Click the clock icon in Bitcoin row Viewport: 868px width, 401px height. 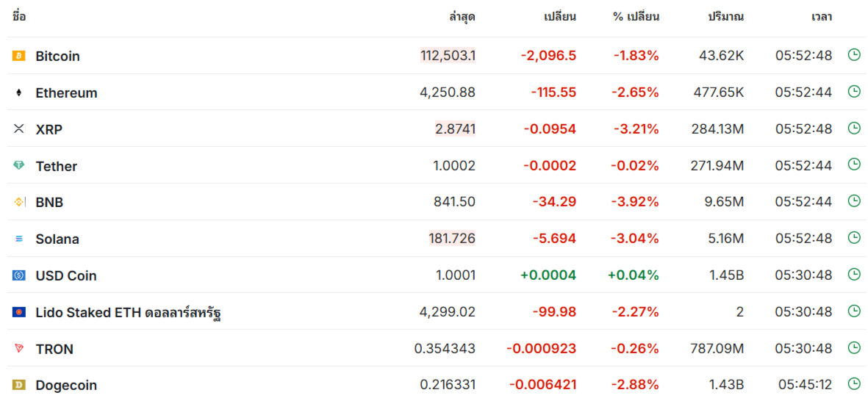(x=854, y=55)
